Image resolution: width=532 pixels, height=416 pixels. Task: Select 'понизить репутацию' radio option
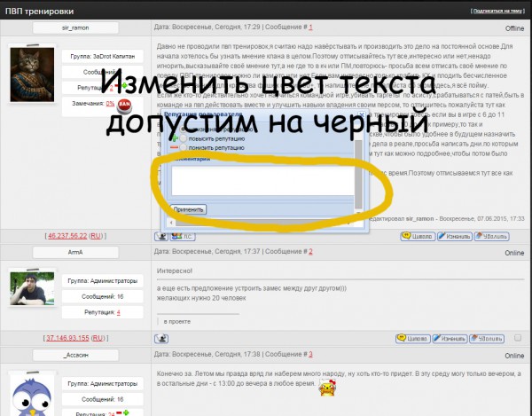point(184,147)
